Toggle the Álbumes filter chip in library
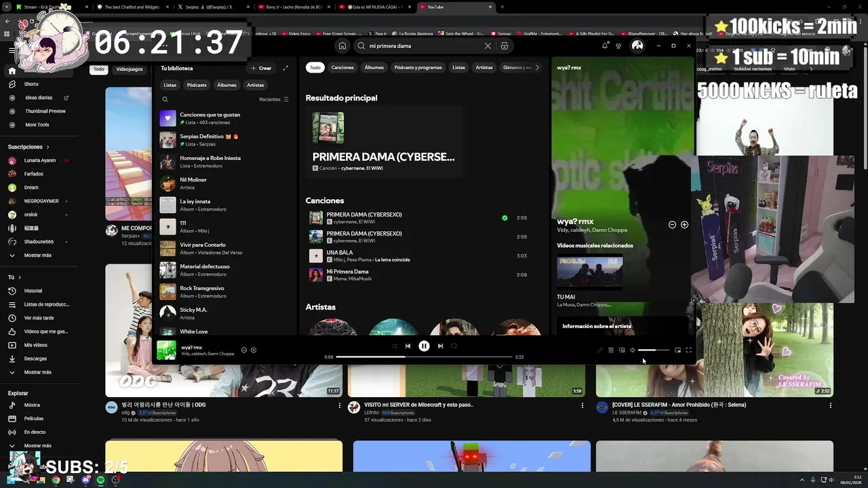This screenshot has width=868, height=488. click(226, 85)
